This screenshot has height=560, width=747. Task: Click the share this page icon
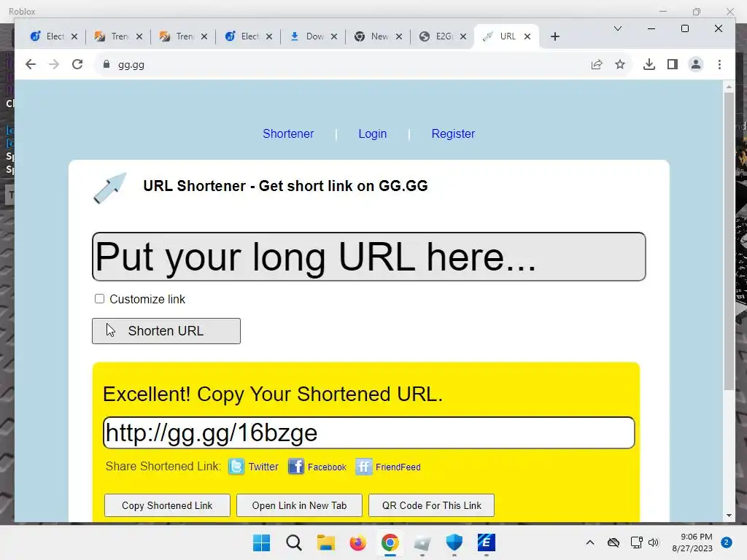(597, 64)
